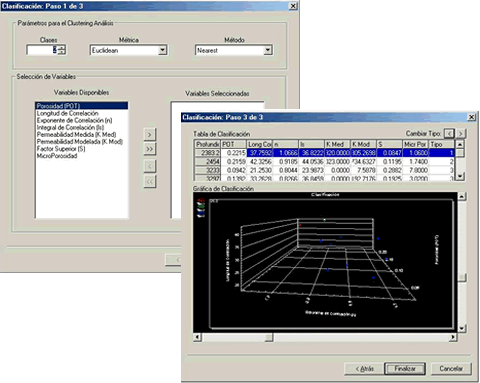Click chart horizontal scrollbar left arrow
This screenshot has width=480, height=383.
click(197, 337)
